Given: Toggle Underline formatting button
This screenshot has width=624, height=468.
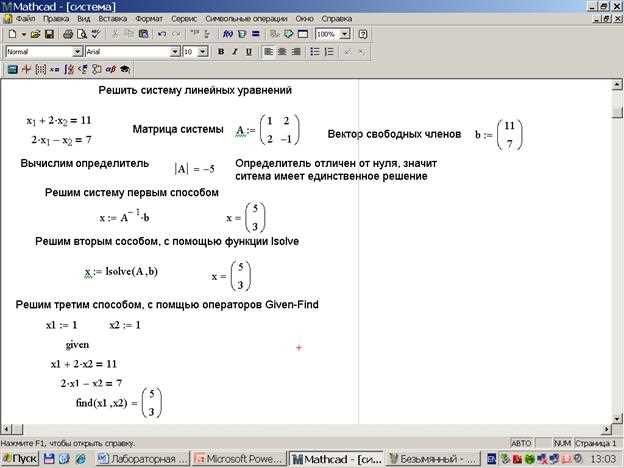Looking at the screenshot, I should 249,52.
